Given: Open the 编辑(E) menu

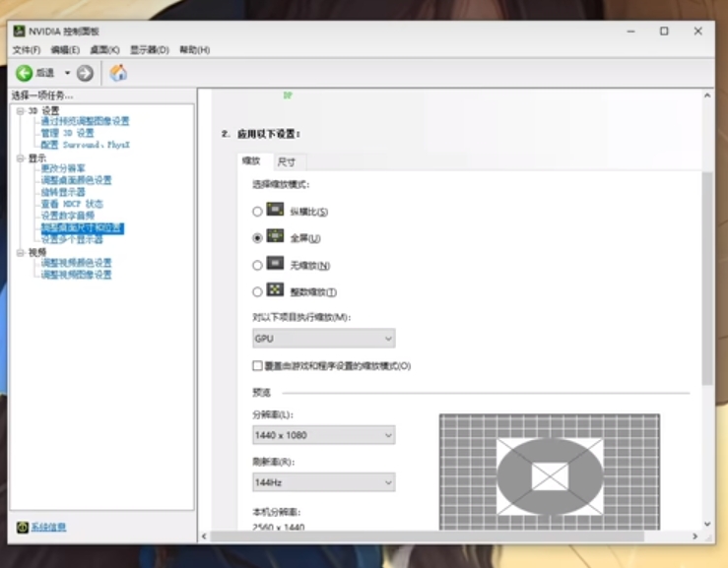Looking at the screenshot, I should tap(65, 49).
